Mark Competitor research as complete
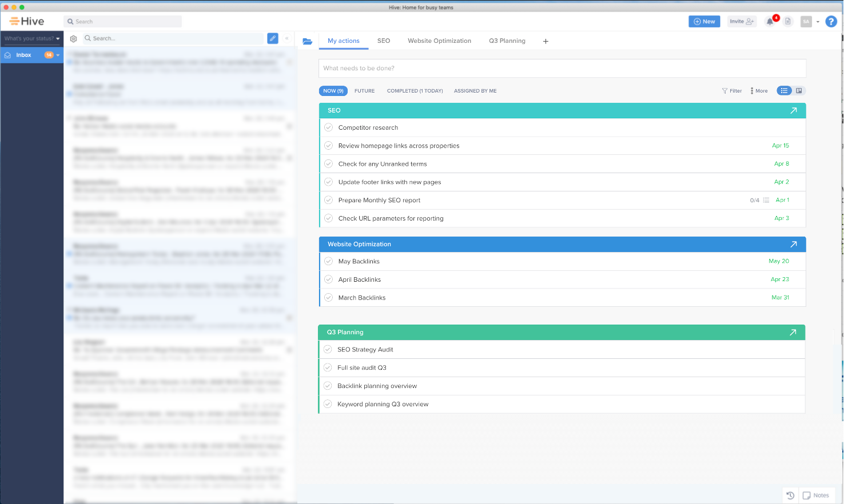Screen dimensions: 844x504 pos(328,127)
